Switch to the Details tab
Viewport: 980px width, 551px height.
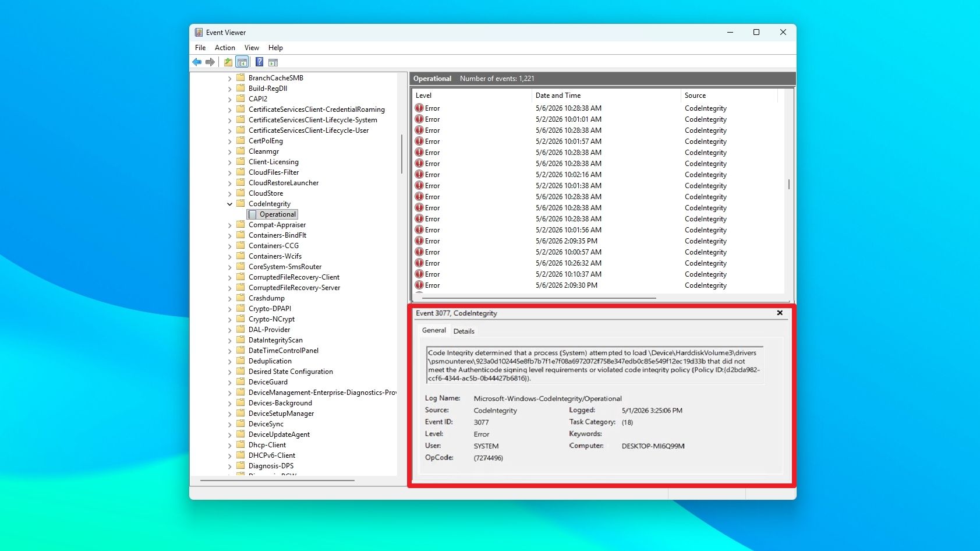pyautogui.click(x=464, y=331)
